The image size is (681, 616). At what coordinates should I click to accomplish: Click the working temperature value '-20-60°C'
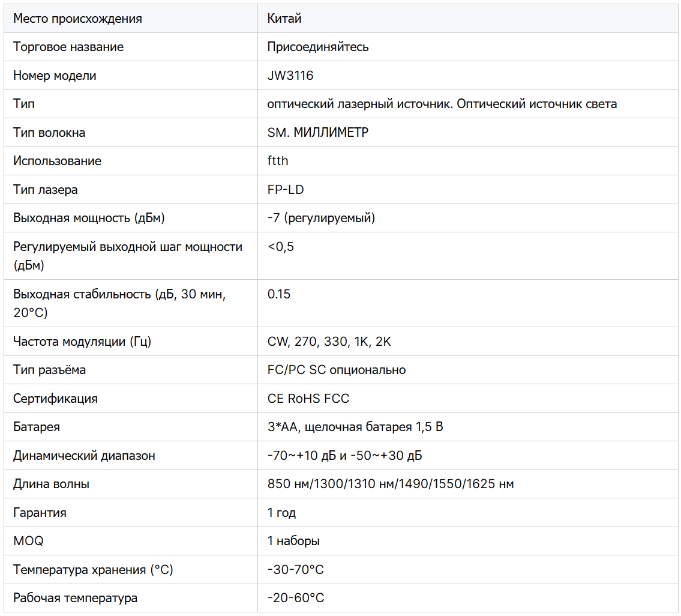click(x=296, y=598)
